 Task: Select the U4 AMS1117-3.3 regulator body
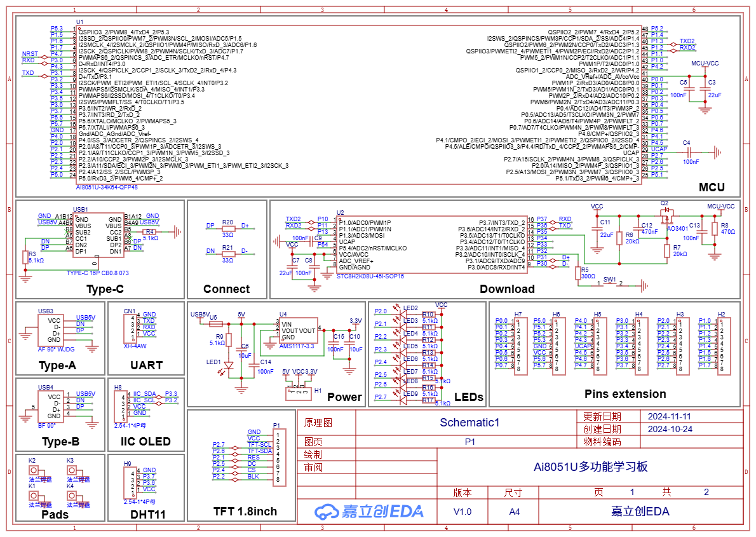coord(299,330)
